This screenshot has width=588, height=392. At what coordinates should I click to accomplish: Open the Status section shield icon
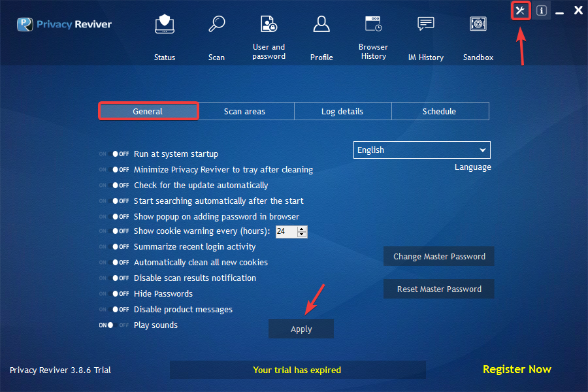pos(165,24)
